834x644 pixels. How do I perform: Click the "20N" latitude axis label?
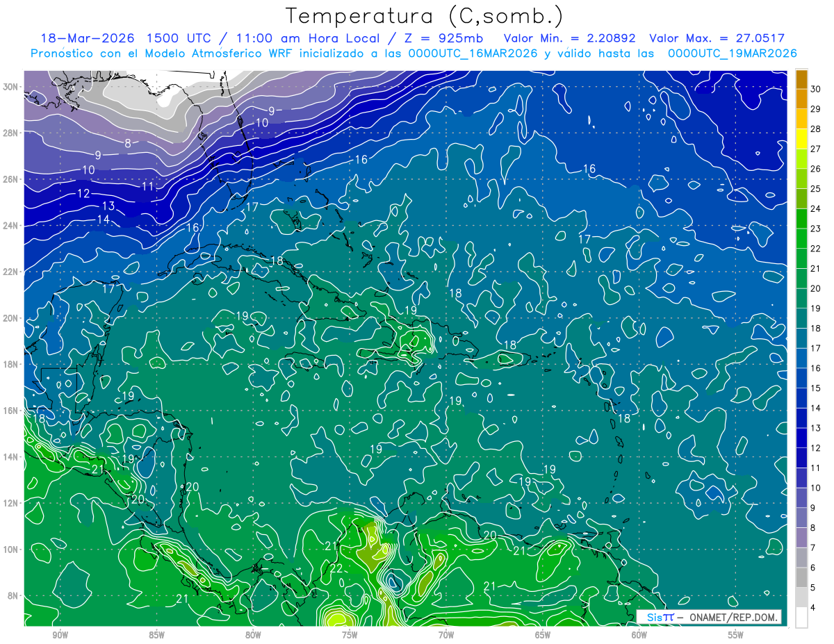12,318
